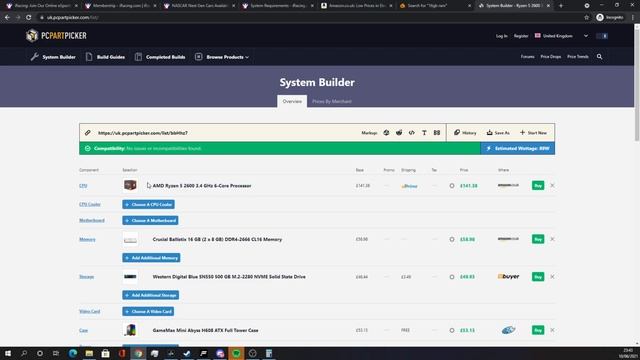Click the compatibility check icon
This screenshot has width=640, height=360.
(x=87, y=149)
